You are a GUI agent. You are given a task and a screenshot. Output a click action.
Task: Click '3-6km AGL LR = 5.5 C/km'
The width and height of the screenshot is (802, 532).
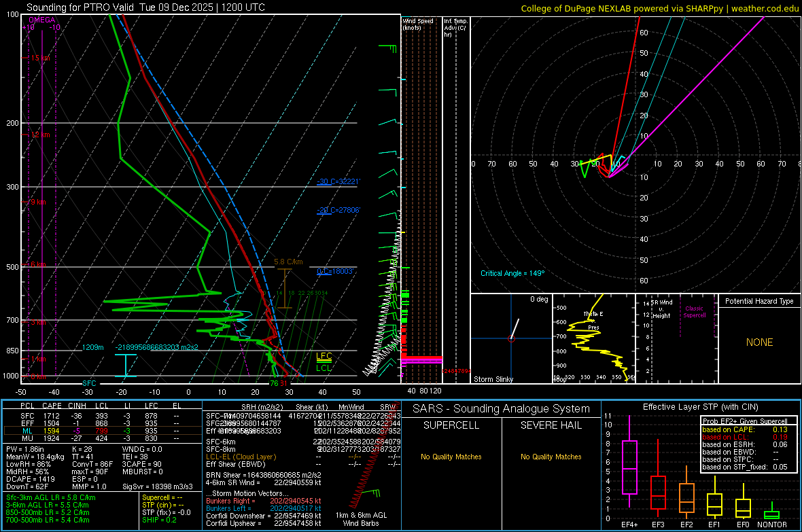pyautogui.click(x=48, y=505)
